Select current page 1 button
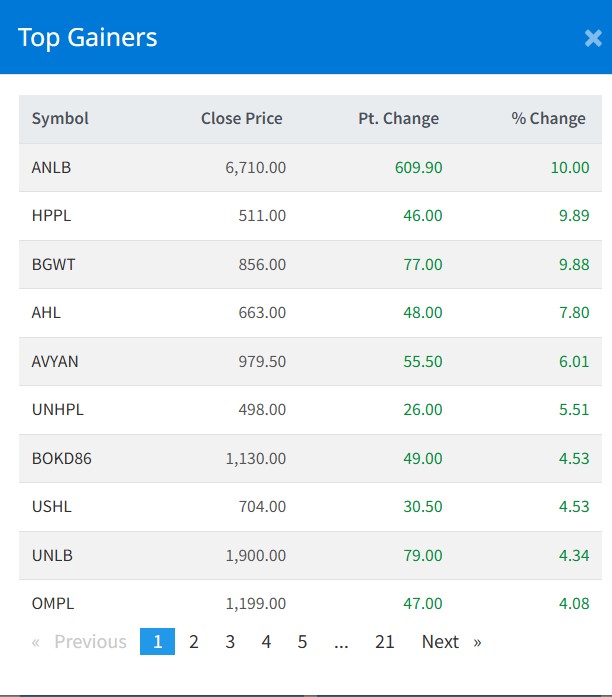 157,642
